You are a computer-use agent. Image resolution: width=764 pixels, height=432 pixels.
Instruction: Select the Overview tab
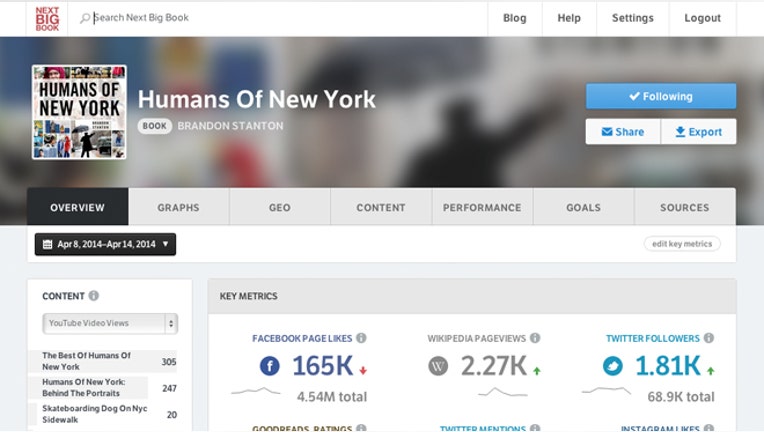point(77,207)
